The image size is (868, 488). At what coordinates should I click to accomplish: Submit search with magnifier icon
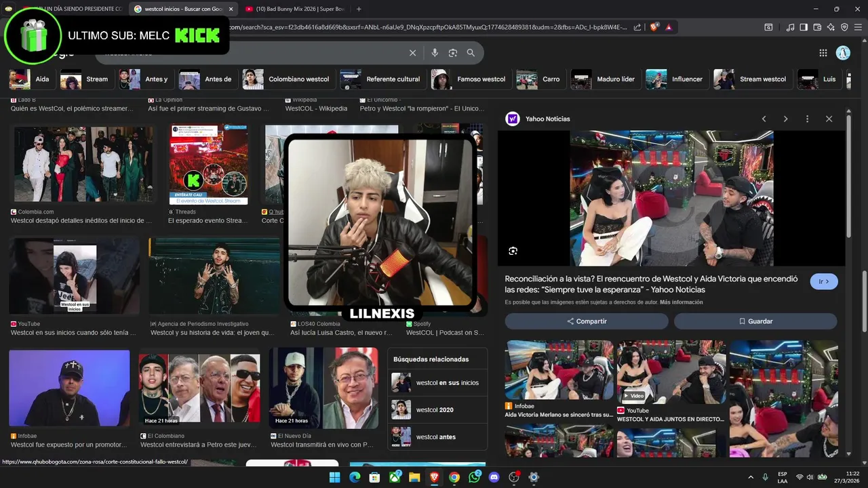coord(471,53)
